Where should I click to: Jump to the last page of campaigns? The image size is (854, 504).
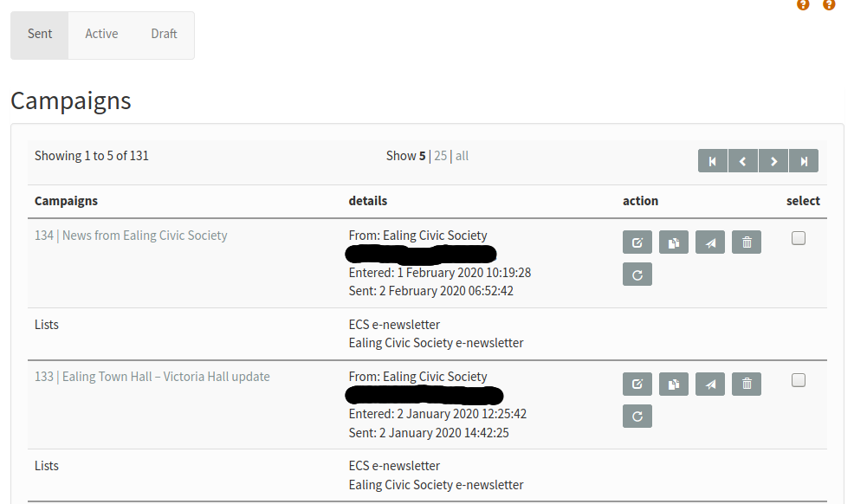(804, 160)
